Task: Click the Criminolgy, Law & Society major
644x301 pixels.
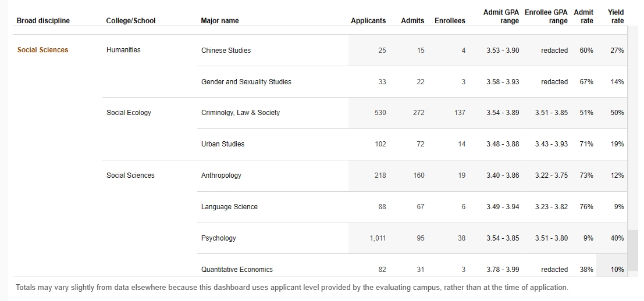Action: click(x=240, y=113)
